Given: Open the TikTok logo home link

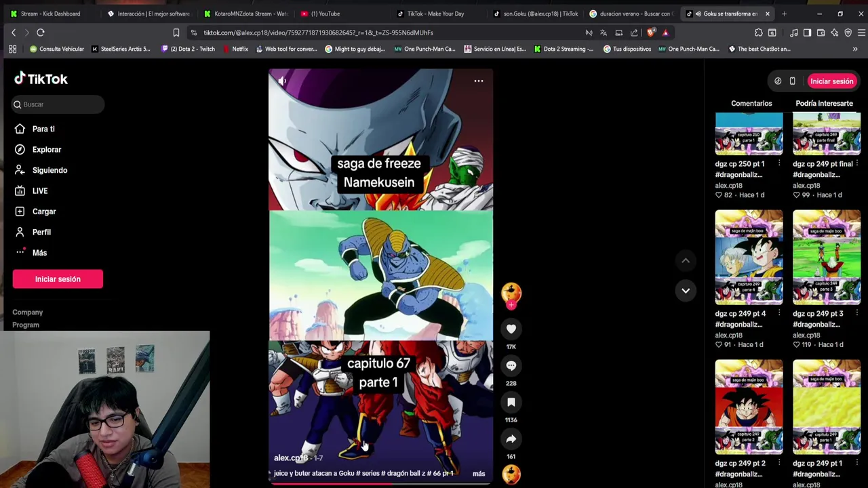Looking at the screenshot, I should click(x=41, y=79).
